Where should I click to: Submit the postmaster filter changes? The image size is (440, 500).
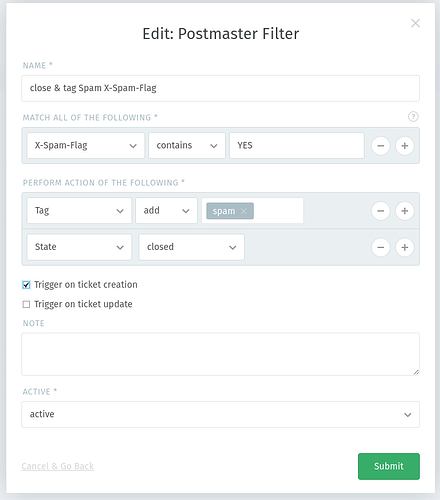point(389,466)
